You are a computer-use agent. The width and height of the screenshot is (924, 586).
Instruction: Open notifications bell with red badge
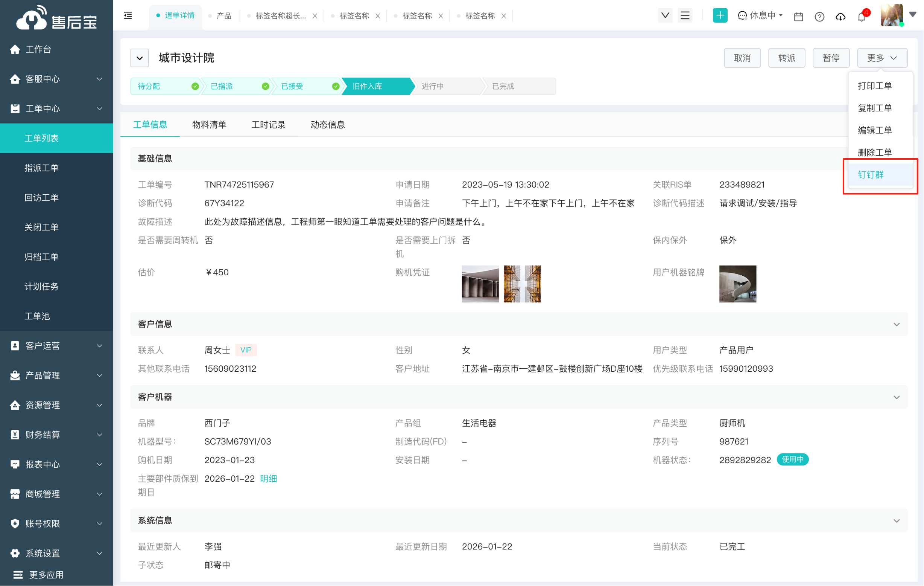pyautogui.click(x=862, y=17)
